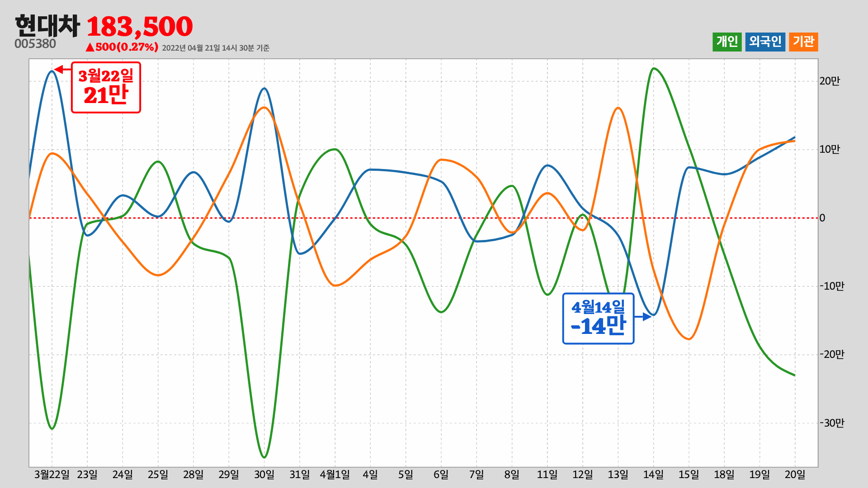Click the orange line peak at 30일
Screen dimensions: 868x488
pyautogui.click(x=264, y=107)
